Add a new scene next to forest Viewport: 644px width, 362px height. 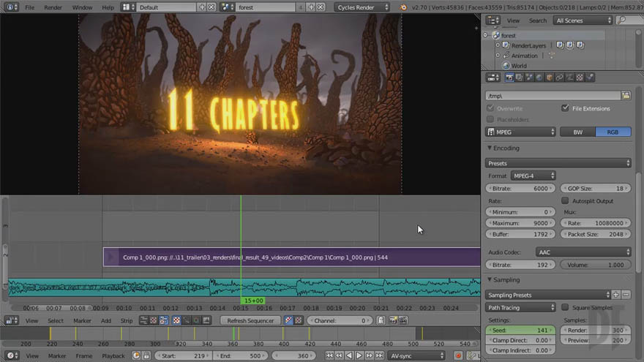click(311, 7)
